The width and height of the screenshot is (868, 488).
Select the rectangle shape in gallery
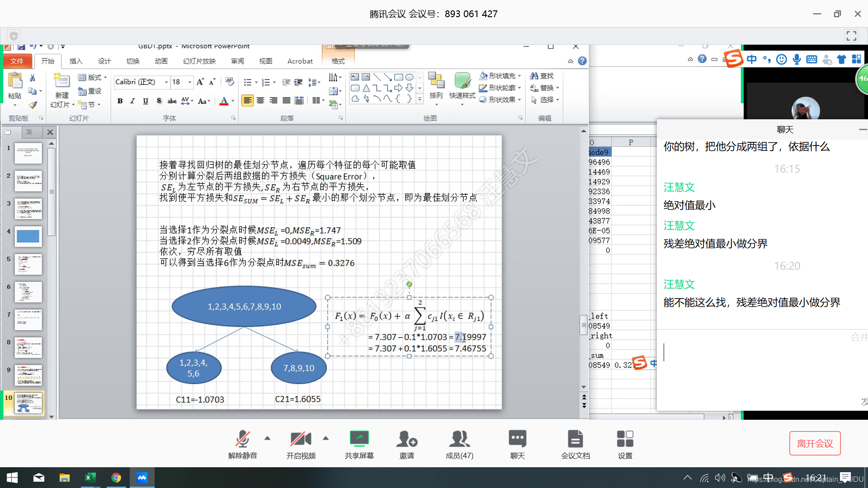pyautogui.click(x=398, y=77)
